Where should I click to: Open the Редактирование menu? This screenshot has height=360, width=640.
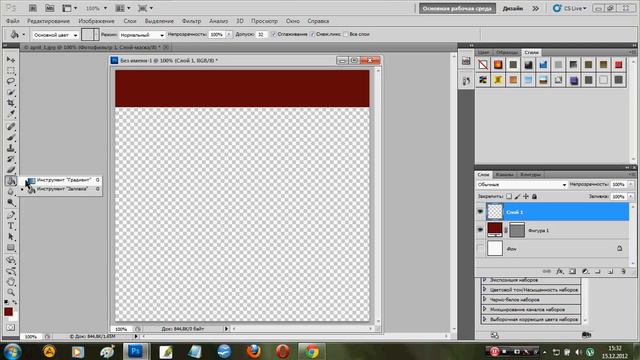(x=48, y=21)
